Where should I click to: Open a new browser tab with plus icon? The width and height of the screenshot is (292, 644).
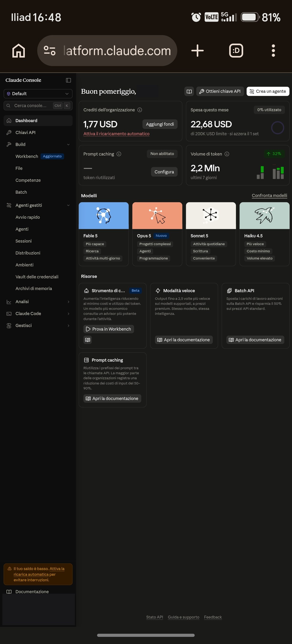point(198,51)
